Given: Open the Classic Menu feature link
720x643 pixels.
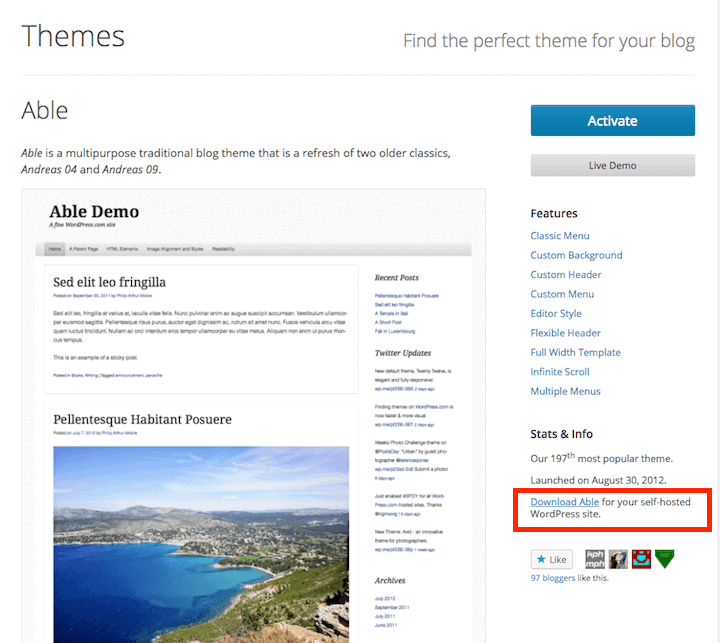Looking at the screenshot, I should (560, 236).
